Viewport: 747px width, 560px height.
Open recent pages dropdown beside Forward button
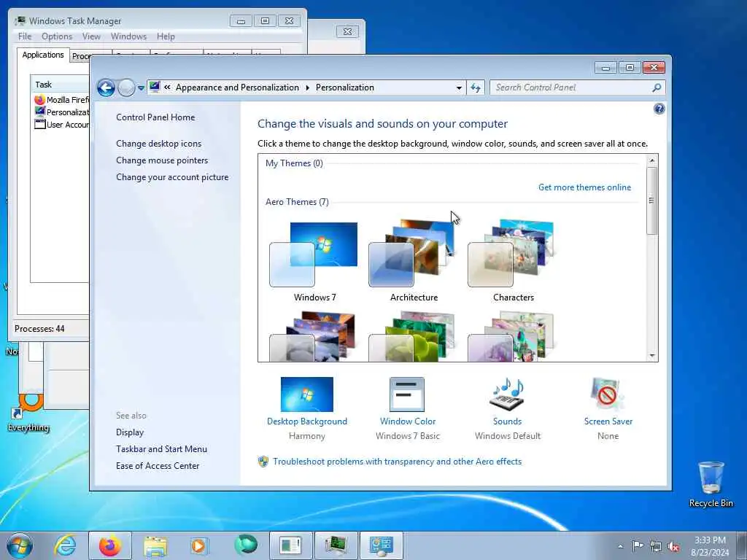[x=141, y=88]
